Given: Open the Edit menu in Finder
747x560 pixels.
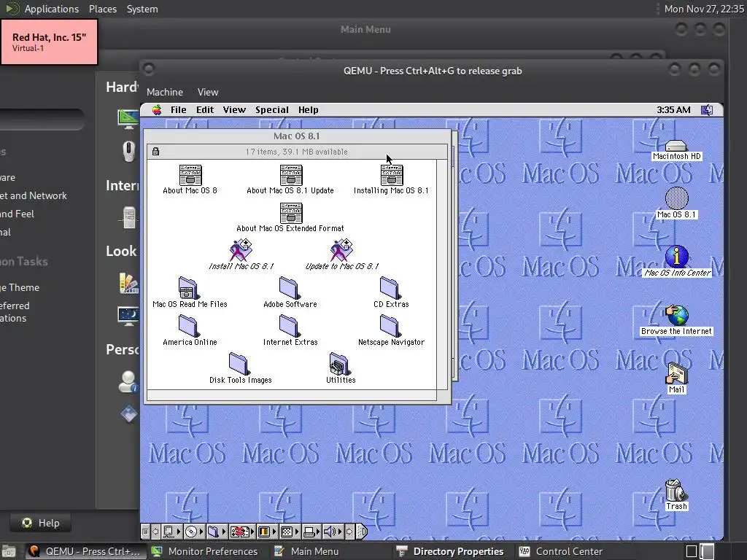Looking at the screenshot, I should click(205, 110).
